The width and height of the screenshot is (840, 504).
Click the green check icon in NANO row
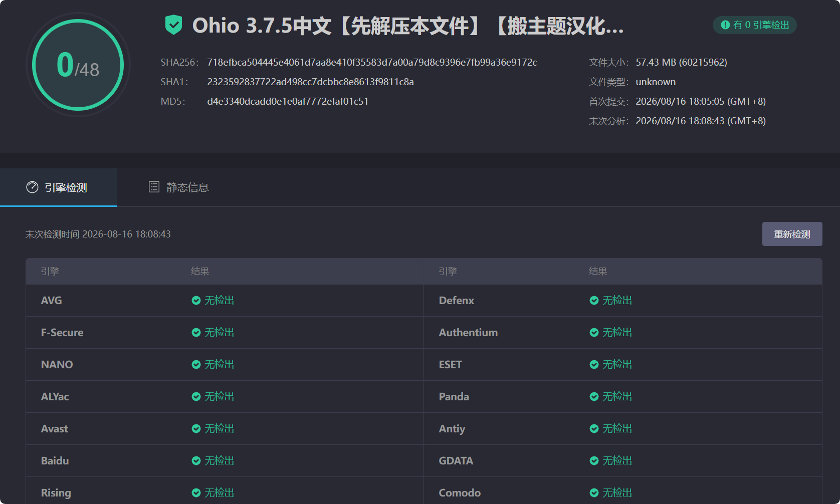point(196,364)
